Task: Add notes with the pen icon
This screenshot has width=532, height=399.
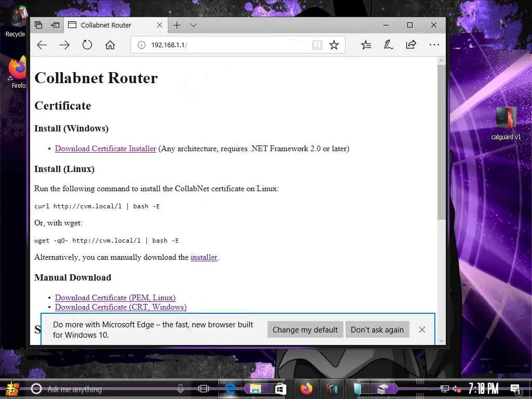Action: tap(388, 45)
